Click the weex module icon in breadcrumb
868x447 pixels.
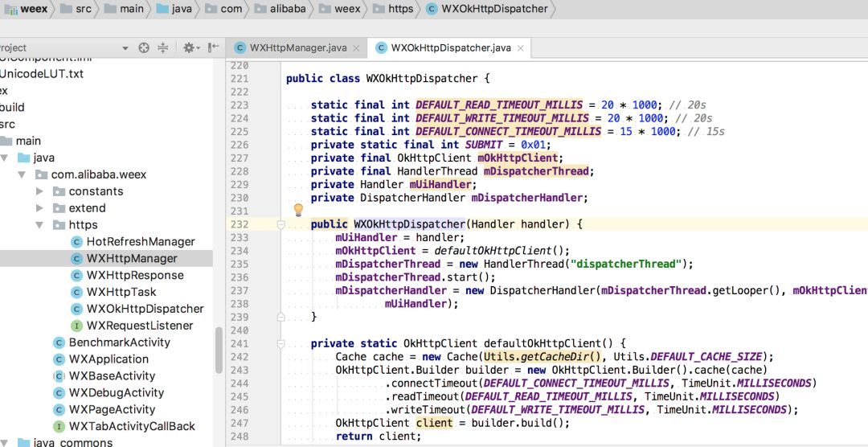click(x=11, y=10)
